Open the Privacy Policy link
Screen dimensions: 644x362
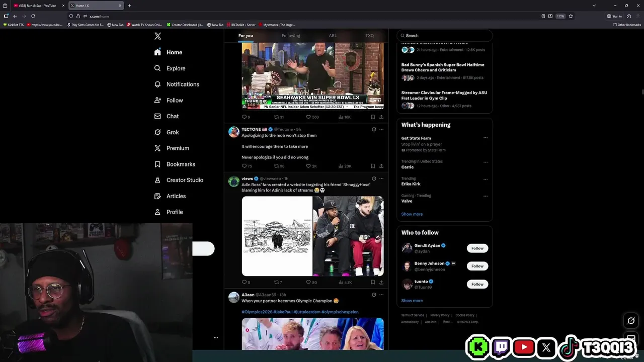click(440, 315)
